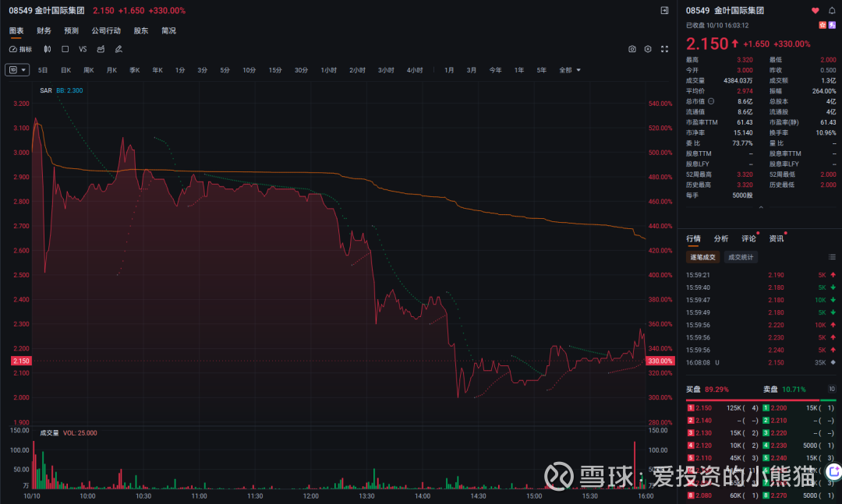Click the ask level 1 price 2.200 row
Image resolution: width=842 pixels, height=504 pixels.
click(798, 408)
